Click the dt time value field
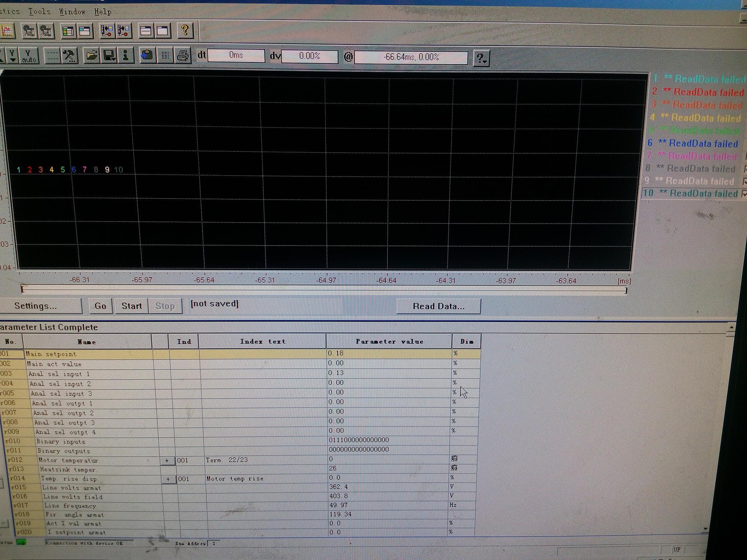This screenshot has width=747, height=560. [236, 56]
